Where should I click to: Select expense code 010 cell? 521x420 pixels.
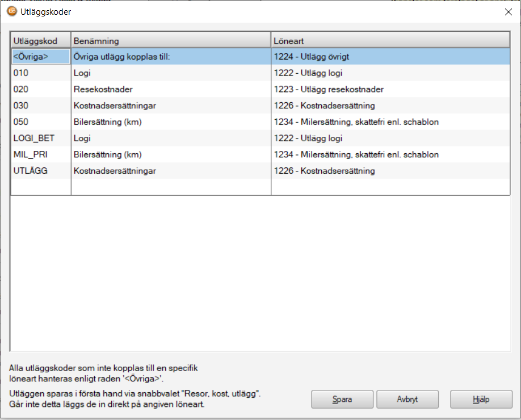click(x=41, y=73)
